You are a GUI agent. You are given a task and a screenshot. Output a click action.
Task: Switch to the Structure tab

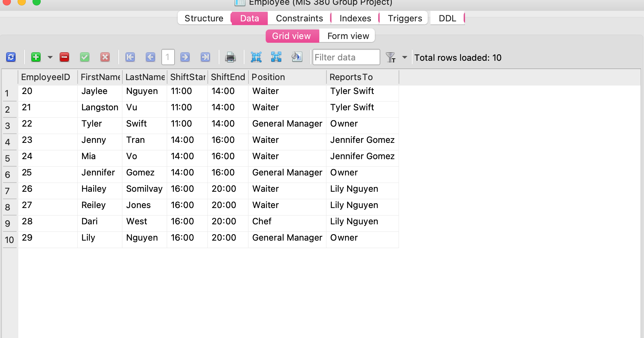(203, 18)
